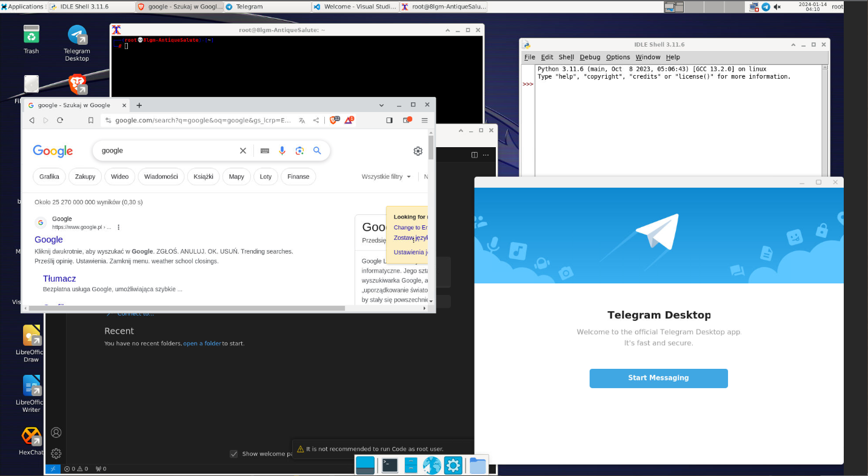Open the Shell menu in IDLE

click(566, 57)
